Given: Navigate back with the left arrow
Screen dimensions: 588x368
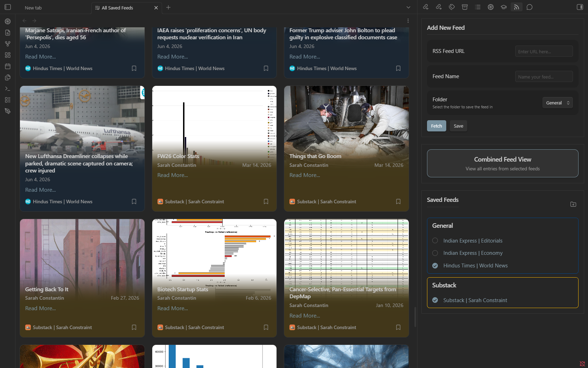Looking at the screenshot, I should pos(24,21).
